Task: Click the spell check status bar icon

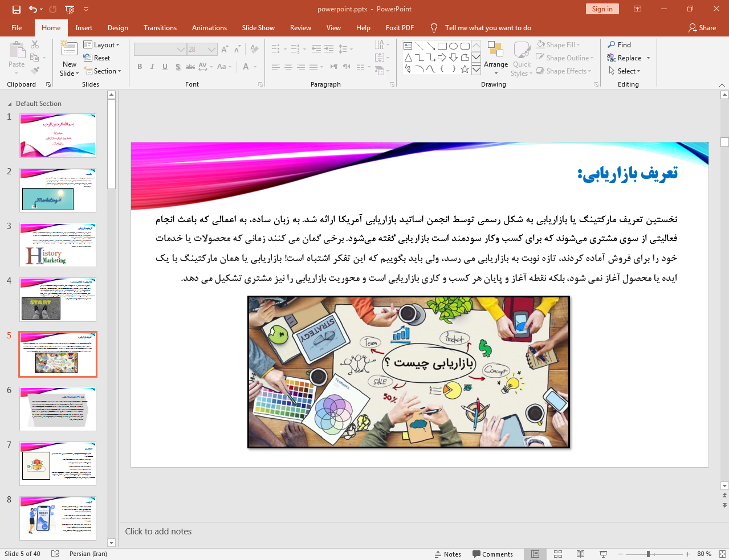Action: (55, 554)
